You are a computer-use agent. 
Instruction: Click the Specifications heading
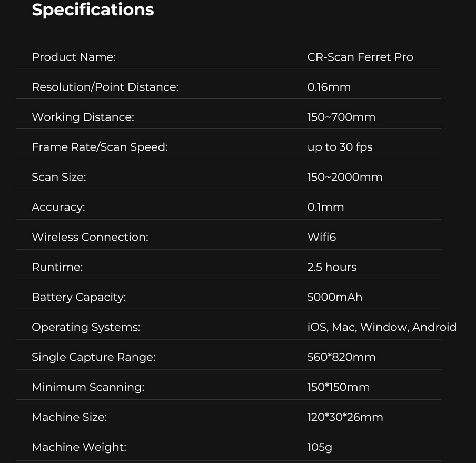pyautogui.click(x=93, y=9)
